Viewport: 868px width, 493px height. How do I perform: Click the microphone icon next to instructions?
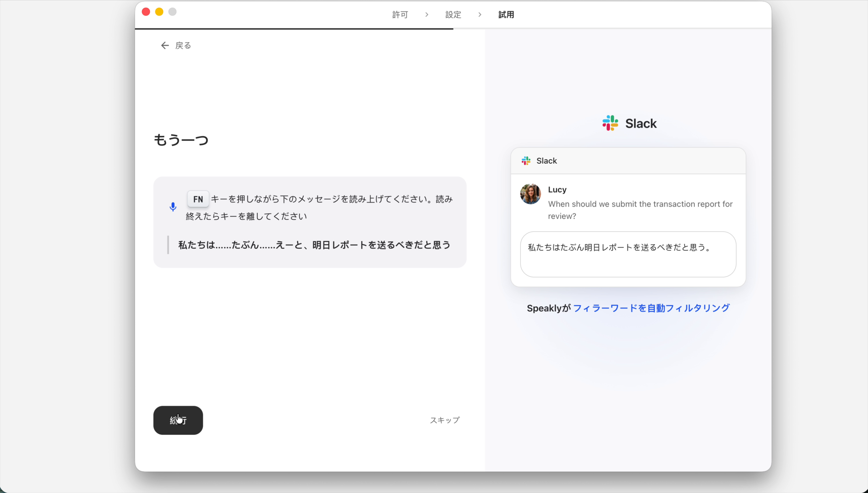point(173,207)
